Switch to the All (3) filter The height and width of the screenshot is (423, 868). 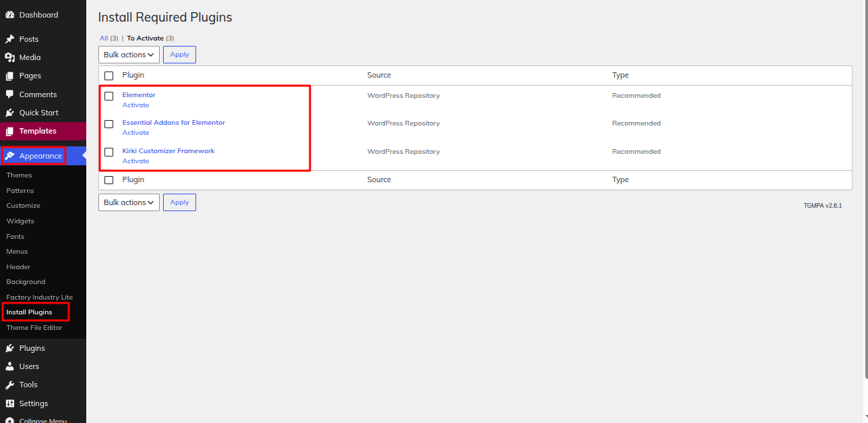(x=109, y=38)
